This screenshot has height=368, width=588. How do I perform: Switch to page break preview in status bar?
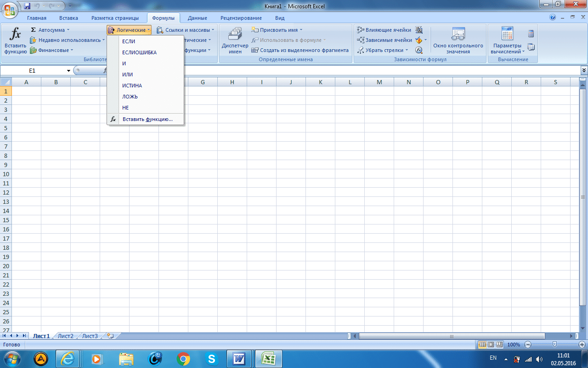[x=499, y=345]
